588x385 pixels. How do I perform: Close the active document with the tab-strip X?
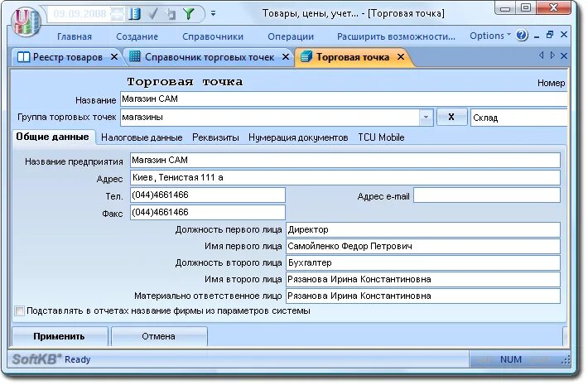tap(564, 55)
